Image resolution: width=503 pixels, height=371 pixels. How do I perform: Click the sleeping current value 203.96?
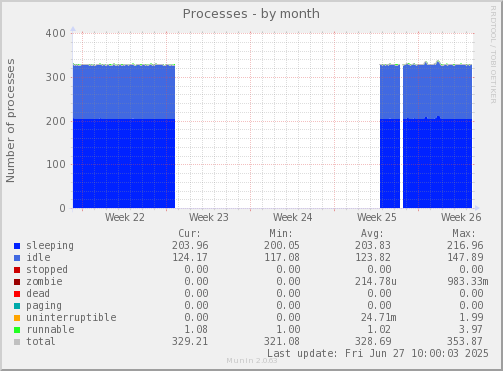[190, 246]
